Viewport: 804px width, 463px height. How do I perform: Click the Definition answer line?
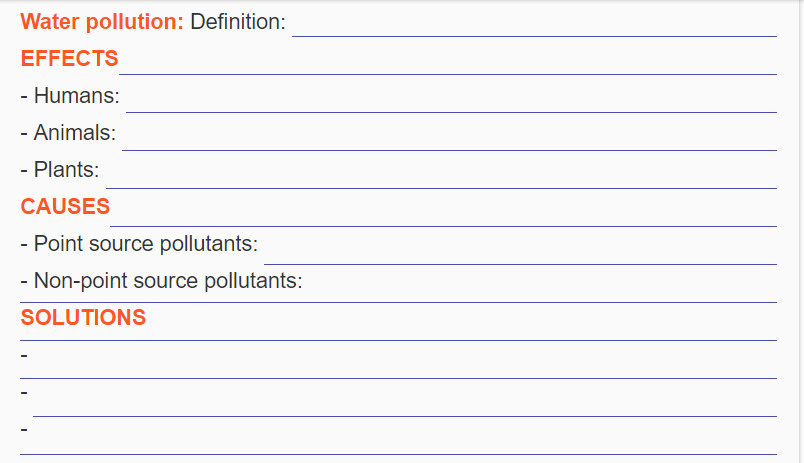coord(534,24)
